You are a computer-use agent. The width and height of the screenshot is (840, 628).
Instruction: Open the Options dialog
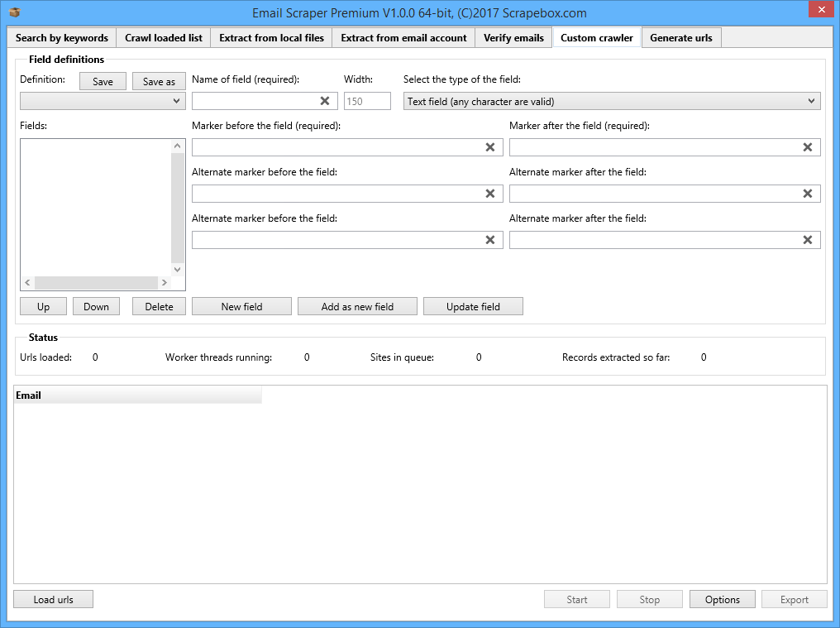point(722,600)
